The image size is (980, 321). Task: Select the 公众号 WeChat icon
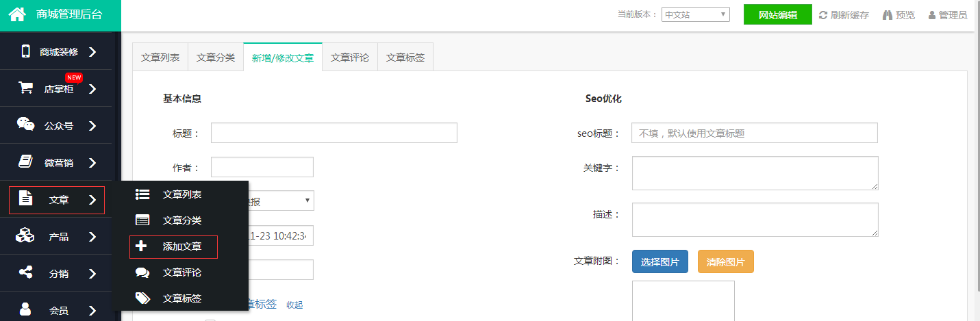pos(26,125)
